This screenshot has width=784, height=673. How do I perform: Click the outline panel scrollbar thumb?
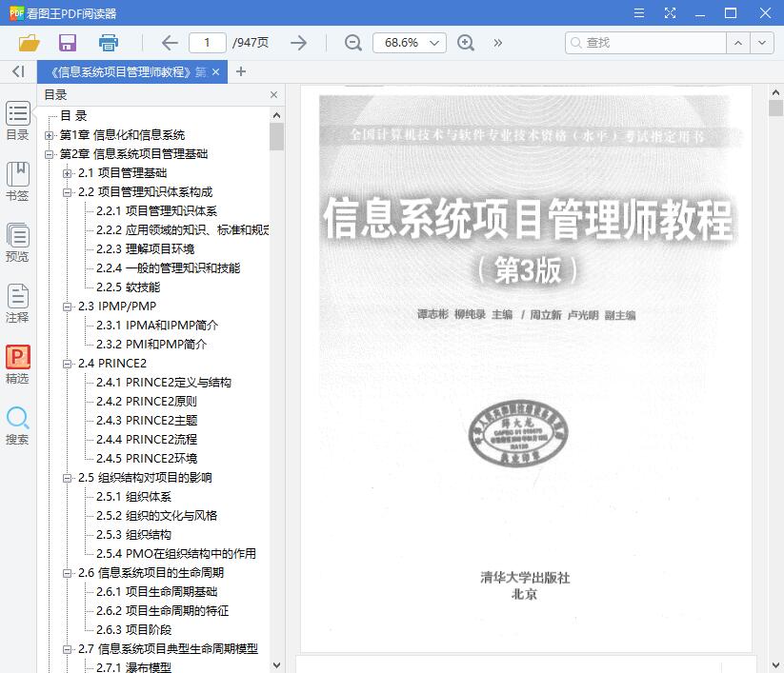(276, 137)
